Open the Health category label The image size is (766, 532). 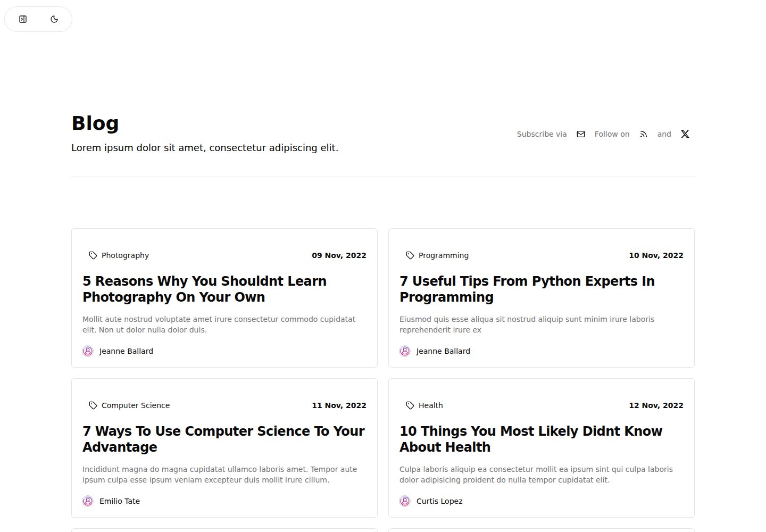[x=430, y=405]
